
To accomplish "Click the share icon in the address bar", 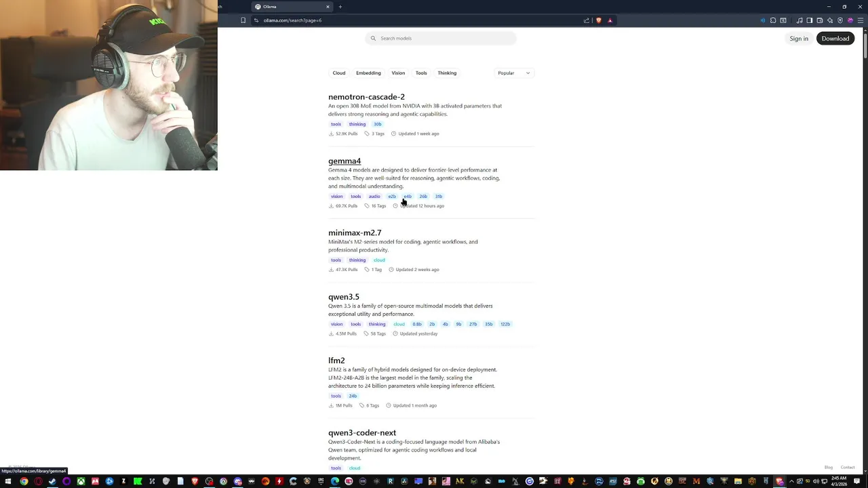I will pyautogui.click(x=587, y=20).
